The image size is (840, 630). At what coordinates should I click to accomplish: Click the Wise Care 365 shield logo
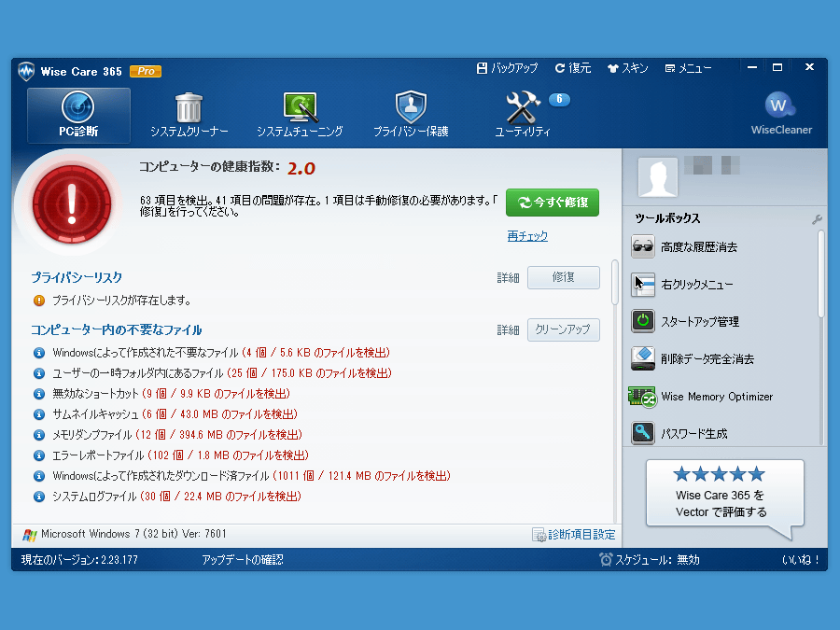point(26,71)
